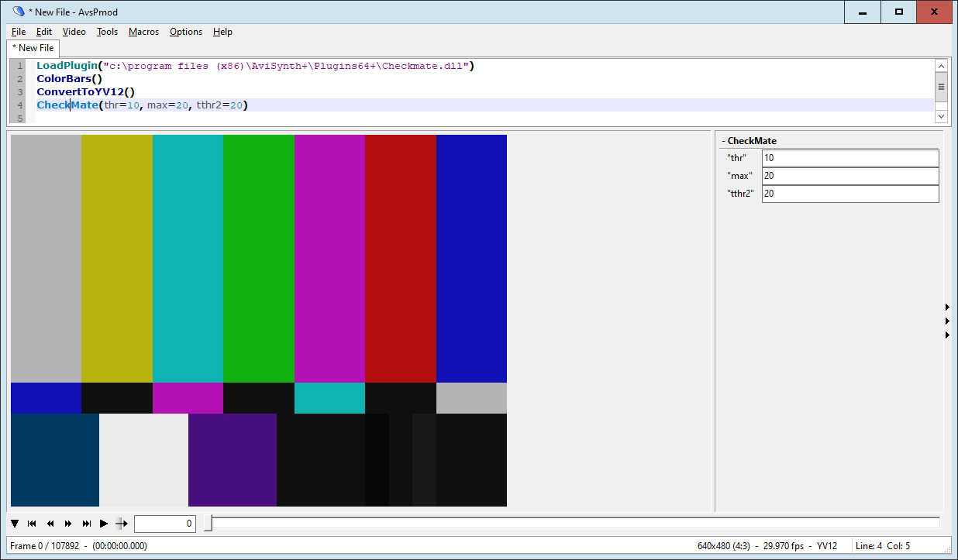Click the Line 4 Col 5 status indicator

(x=883, y=545)
